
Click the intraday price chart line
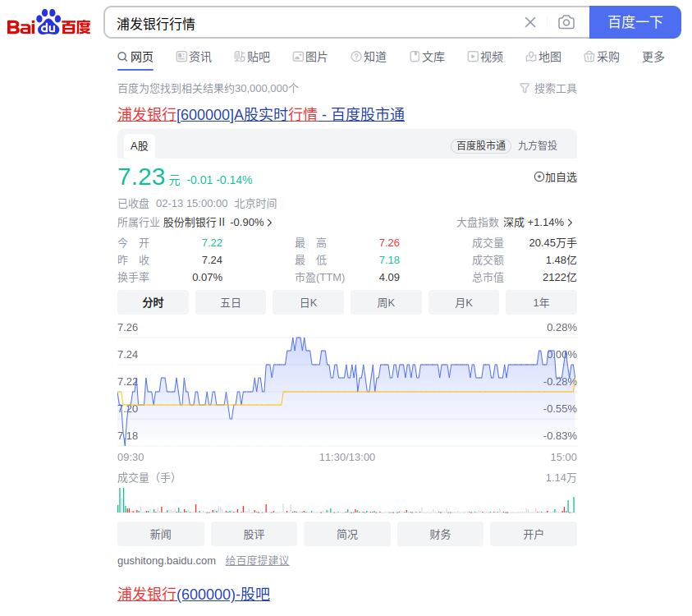pyautogui.click(x=347, y=391)
